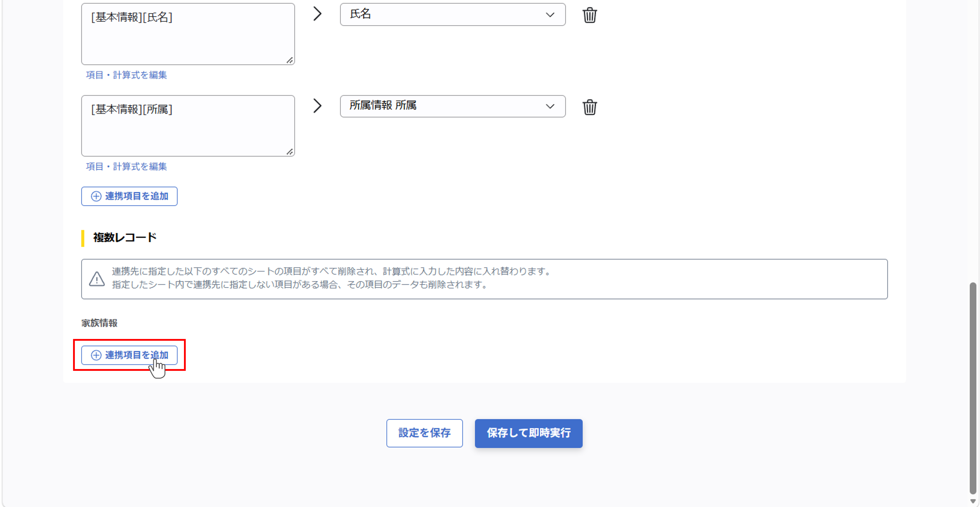Click the warning text starting 連携先に指定した
The width and height of the screenshot is (980, 507).
pyautogui.click(x=331, y=271)
